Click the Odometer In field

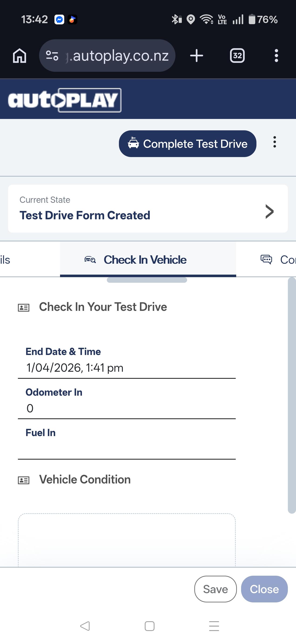[126, 408]
